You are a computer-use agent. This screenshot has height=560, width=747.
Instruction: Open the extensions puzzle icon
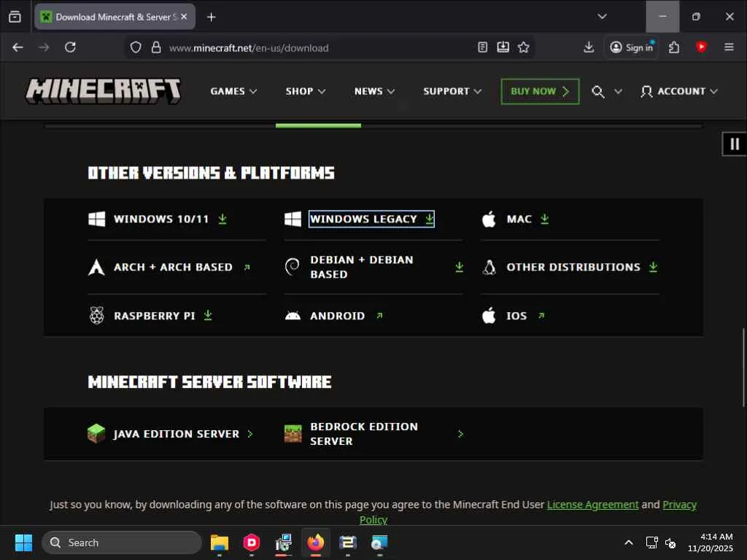pyautogui.click(x=673, y=47)
